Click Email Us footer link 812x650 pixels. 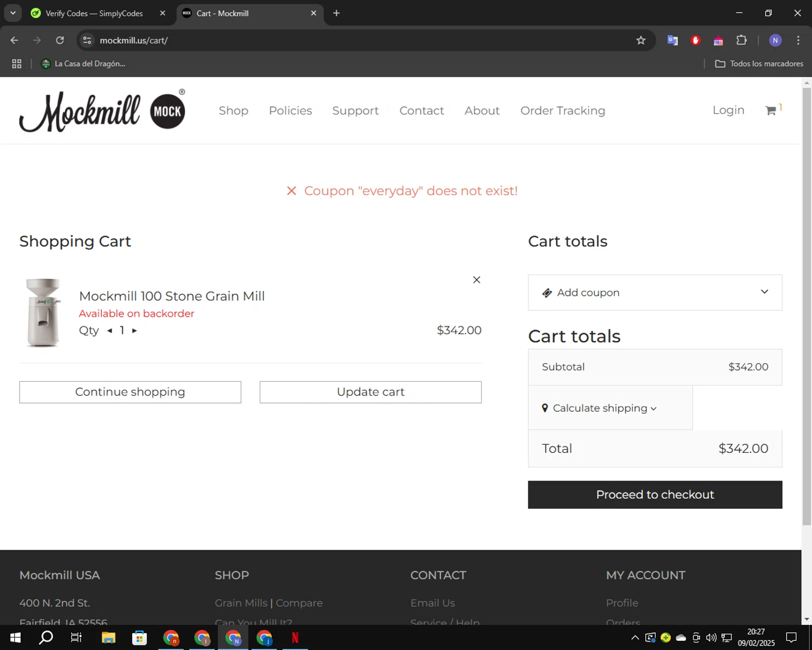pyautogui.click(x=433, y=603)
